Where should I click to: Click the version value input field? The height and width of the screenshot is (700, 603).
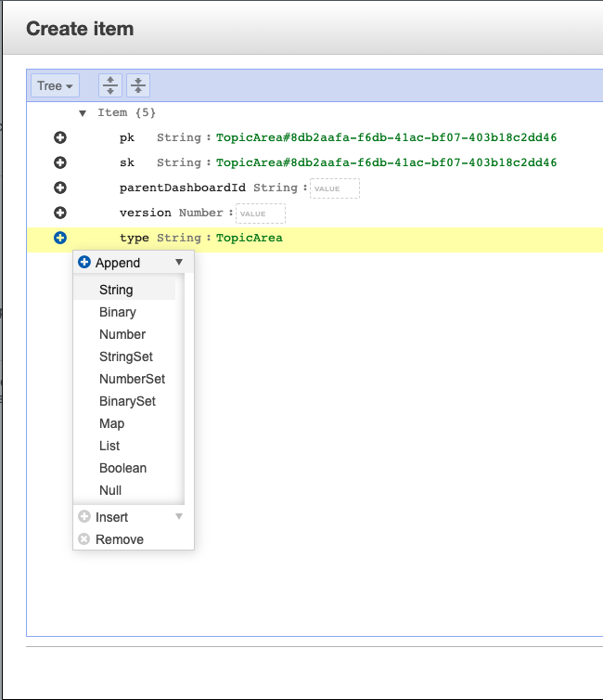pyautogui.click(x=261, y=214)
